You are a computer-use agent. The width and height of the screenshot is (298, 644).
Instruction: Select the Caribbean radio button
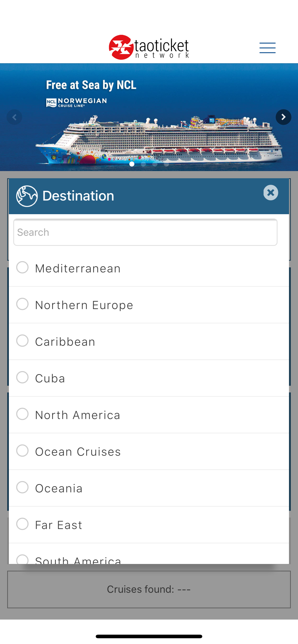(x=22, y=340)
